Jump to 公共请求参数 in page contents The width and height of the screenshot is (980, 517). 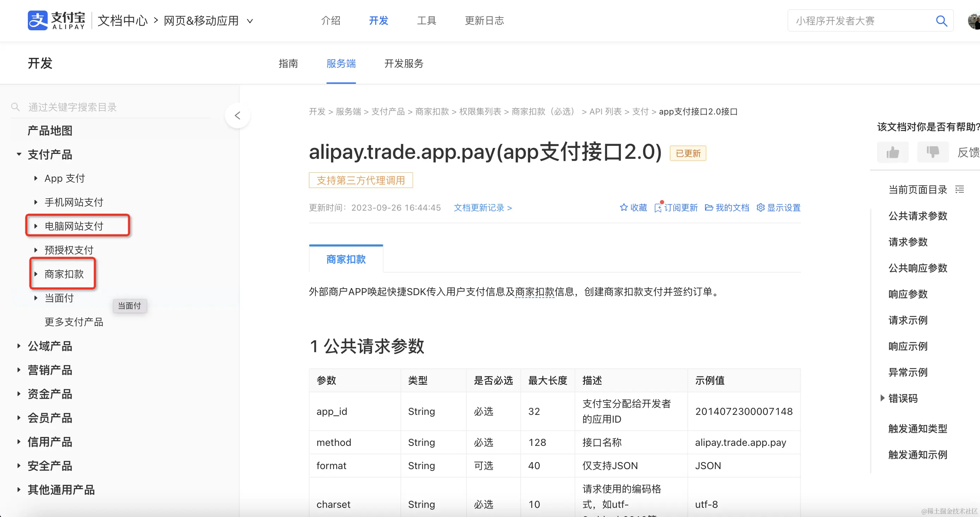[x=918, y=216]
